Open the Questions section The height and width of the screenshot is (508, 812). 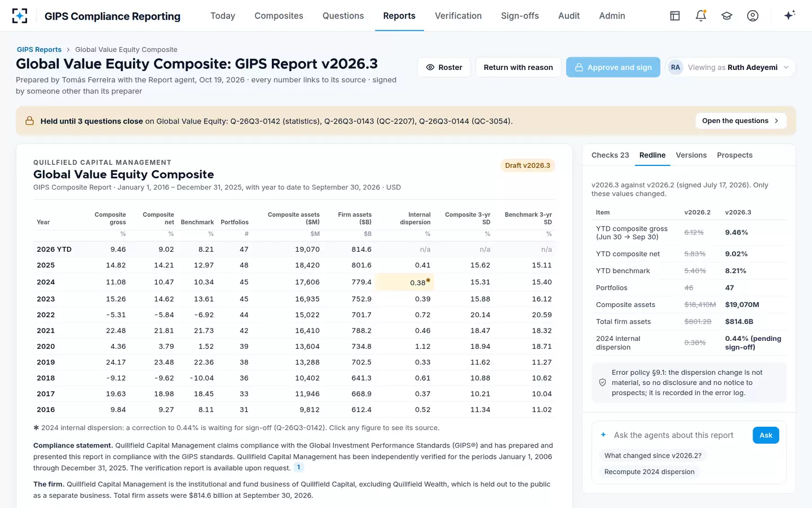343,16
